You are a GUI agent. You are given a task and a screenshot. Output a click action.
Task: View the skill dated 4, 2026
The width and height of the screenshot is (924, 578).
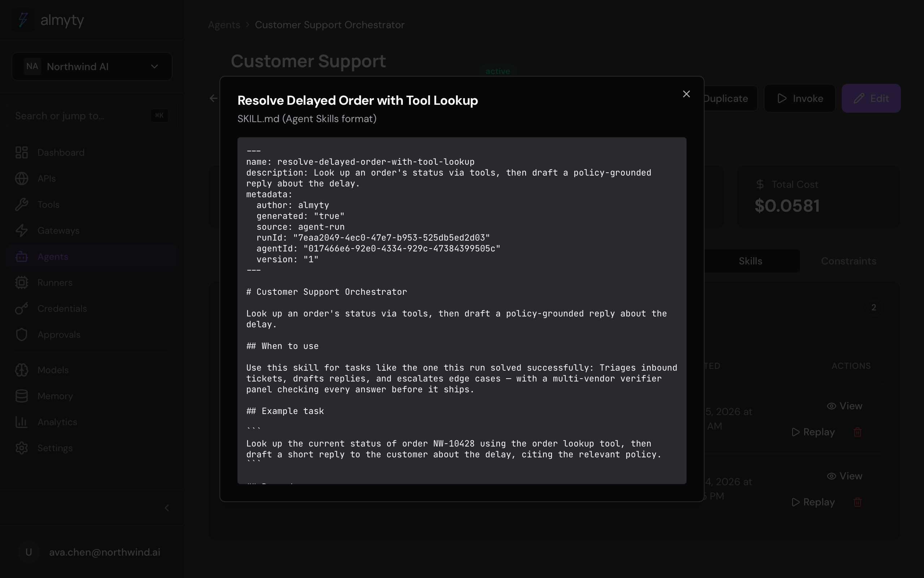pos(845,476)
